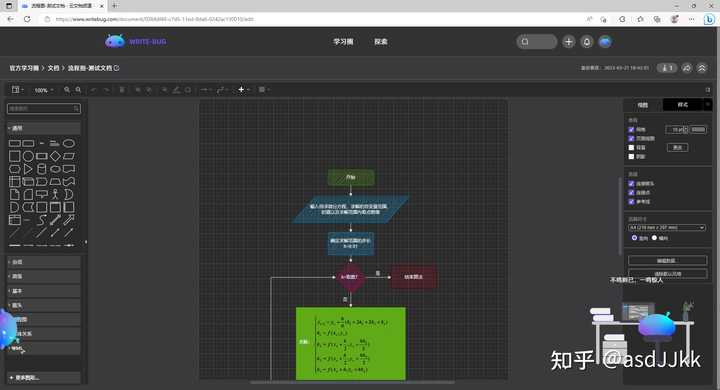Select the ellipse shape in the General palette
Screen dimensions: 720x390
[69, 143]
